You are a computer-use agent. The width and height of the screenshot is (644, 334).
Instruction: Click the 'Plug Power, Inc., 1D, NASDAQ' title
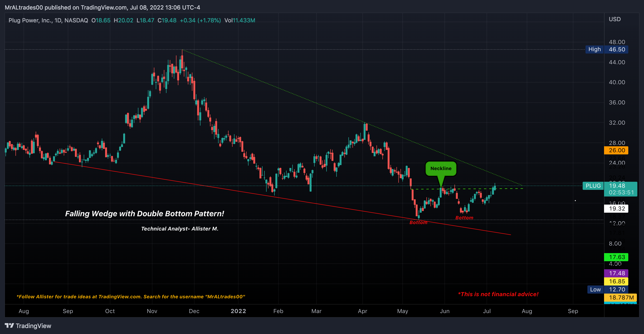coord(48,20)
